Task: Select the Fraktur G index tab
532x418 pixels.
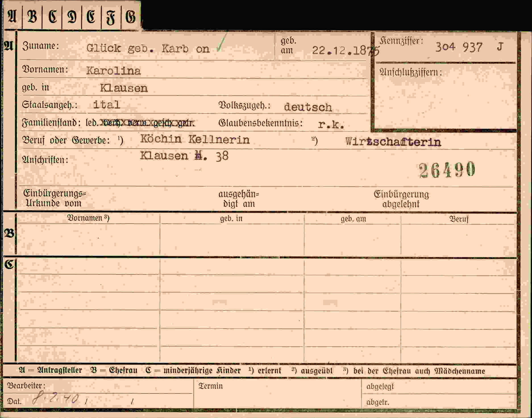Action: point(131,17)
